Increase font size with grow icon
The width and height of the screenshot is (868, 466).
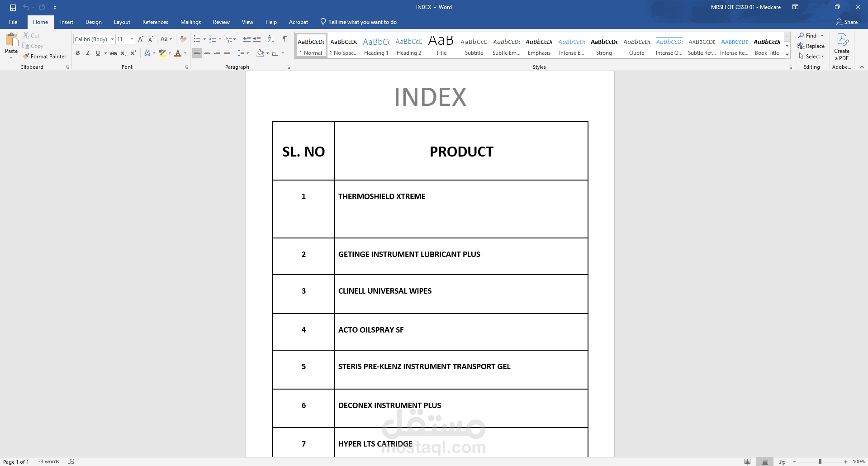pos(141,39)
